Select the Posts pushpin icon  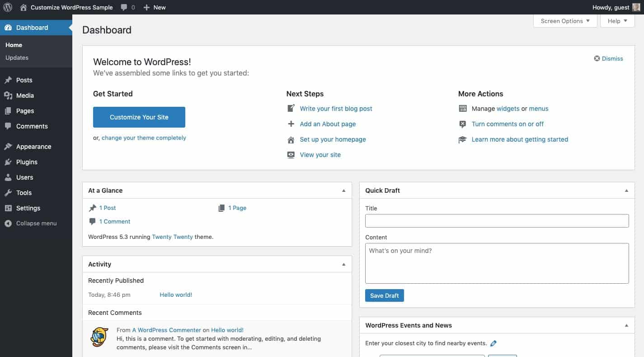point(9,80)
